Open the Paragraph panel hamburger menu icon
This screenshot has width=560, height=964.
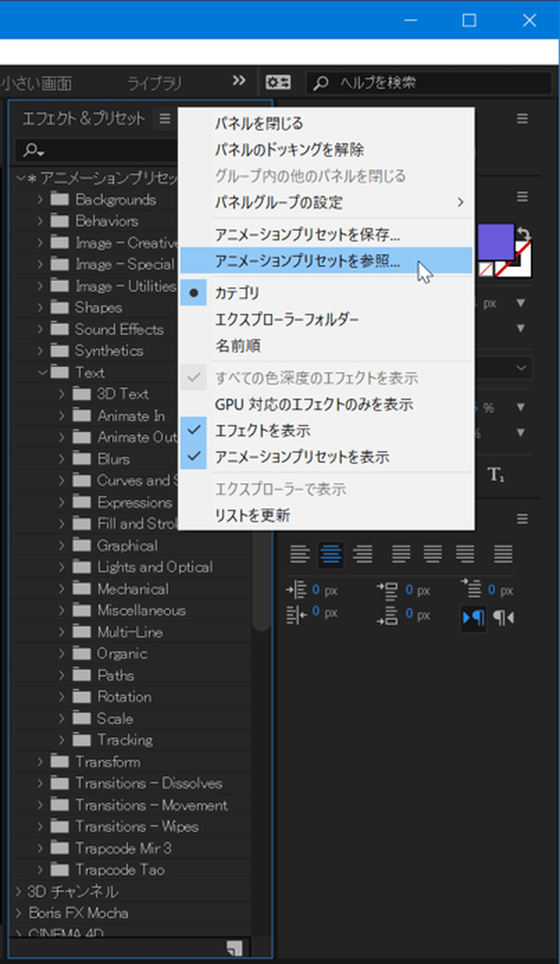[x=521, y=517]
